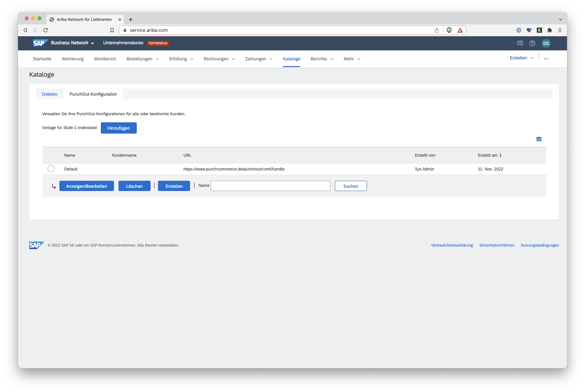Open the browser hamburger menu
Viewport: 585px width, 392px height.
coord(560,30)
